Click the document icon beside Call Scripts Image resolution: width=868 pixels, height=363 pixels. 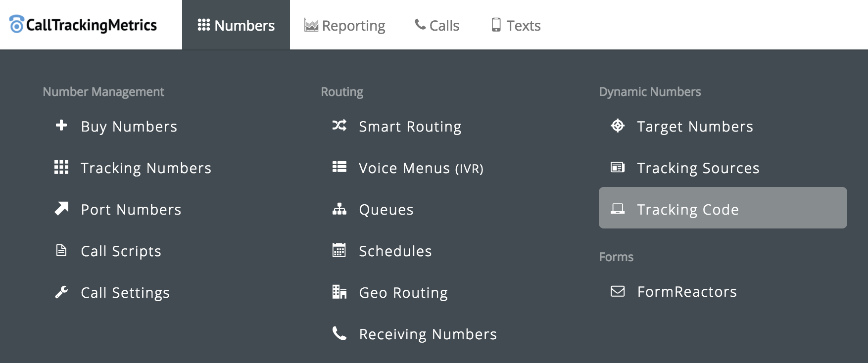[61, 250]
